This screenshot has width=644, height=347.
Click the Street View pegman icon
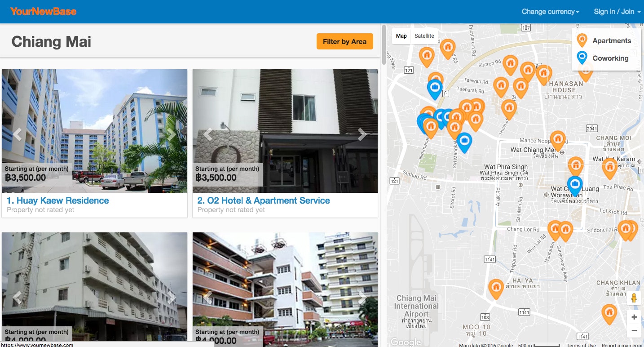click(x=634, y=298)
